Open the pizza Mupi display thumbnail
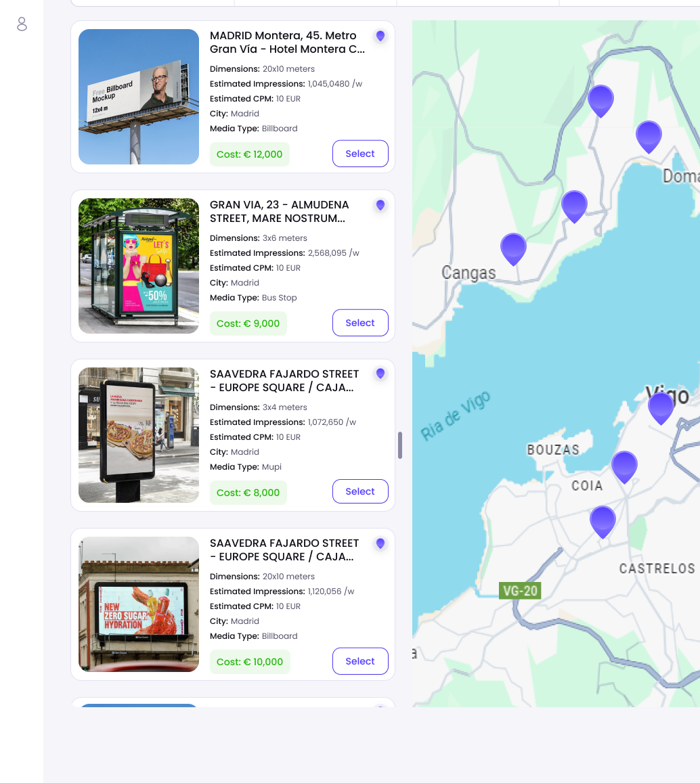Viewport: 700px width, 783px height. click(x=139, y=435)
